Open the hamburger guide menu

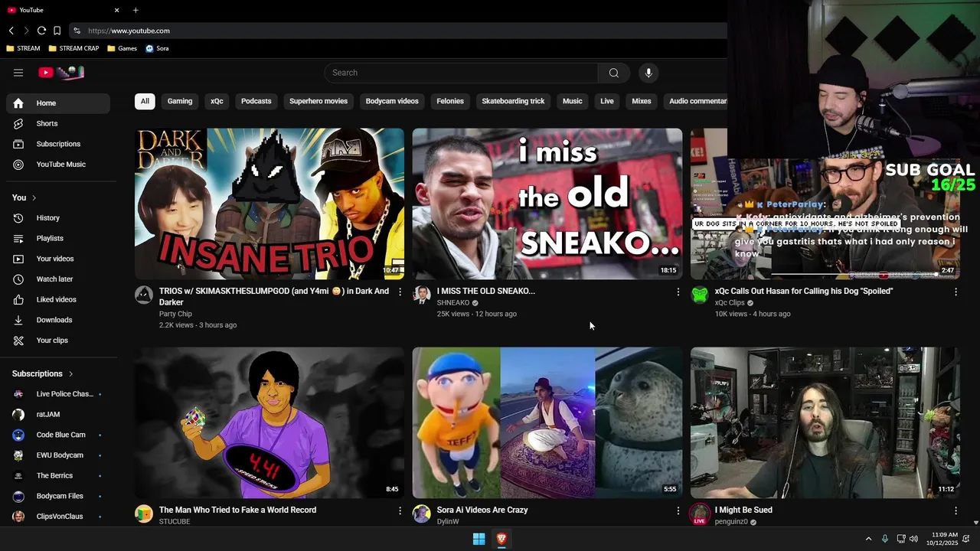click(18, 73)
